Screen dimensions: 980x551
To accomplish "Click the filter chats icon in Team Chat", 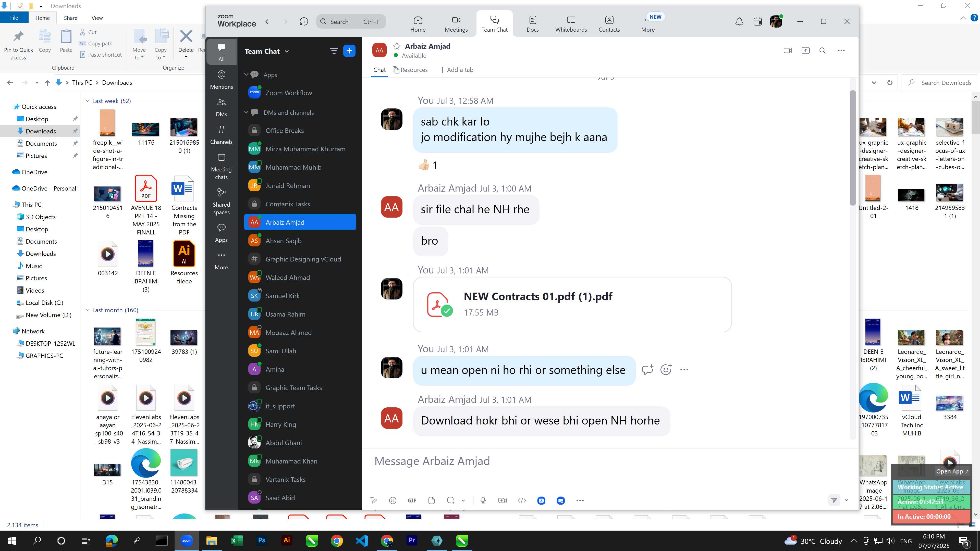I will [x=334, y=51].
